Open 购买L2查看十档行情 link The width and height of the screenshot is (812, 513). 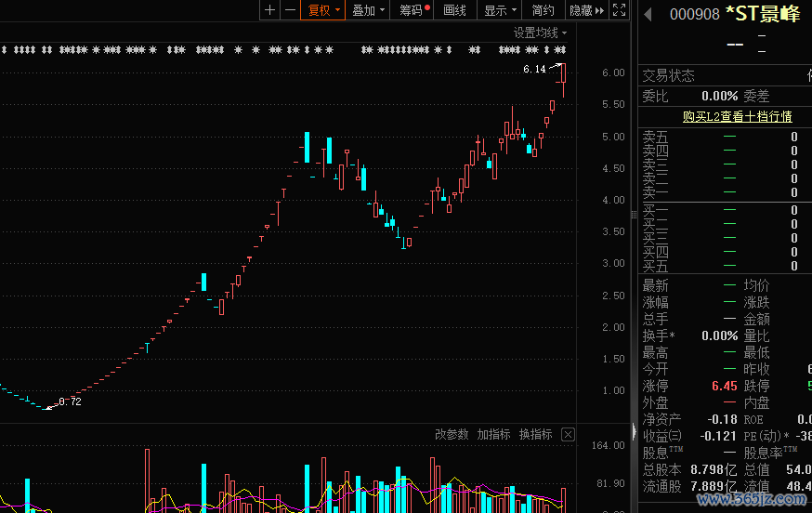coord(737,116)
